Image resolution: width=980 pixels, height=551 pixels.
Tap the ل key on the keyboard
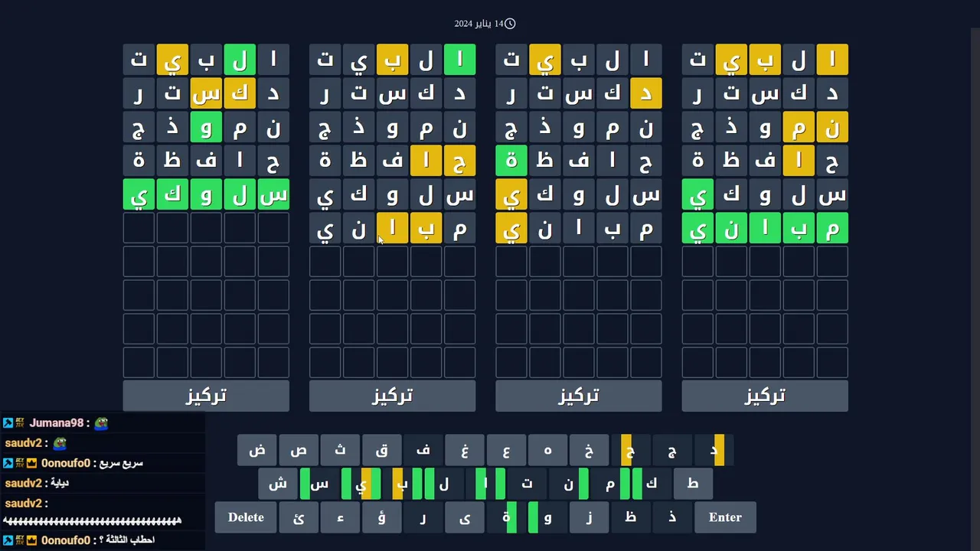(x=444, y=484)
